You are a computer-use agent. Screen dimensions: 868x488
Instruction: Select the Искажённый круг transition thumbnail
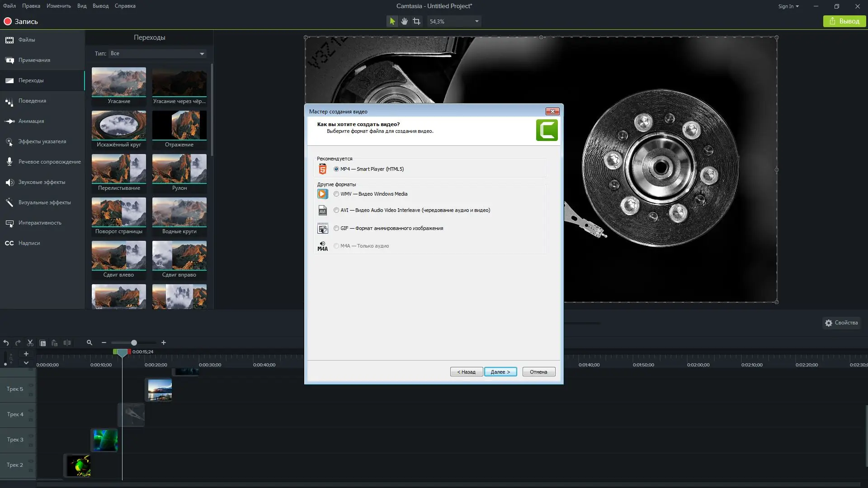tap(118, 126)
